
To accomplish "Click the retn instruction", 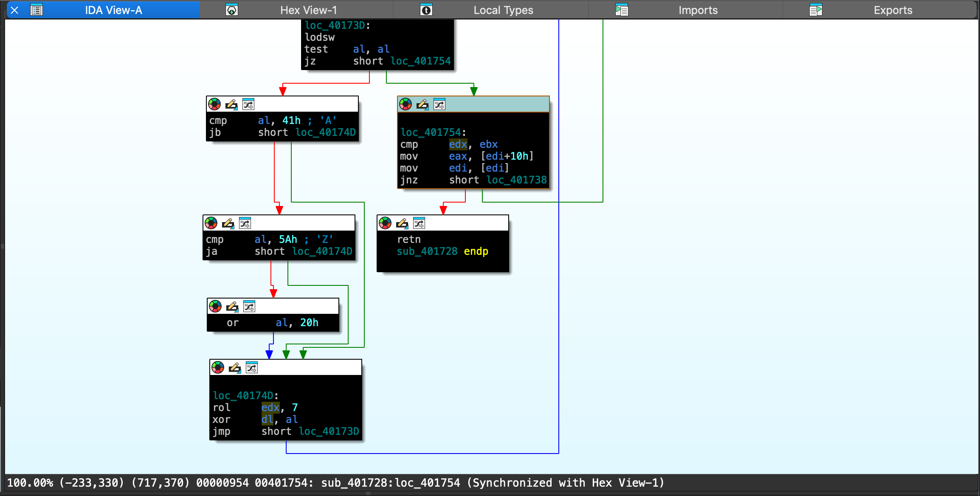I will coord(409,240).
